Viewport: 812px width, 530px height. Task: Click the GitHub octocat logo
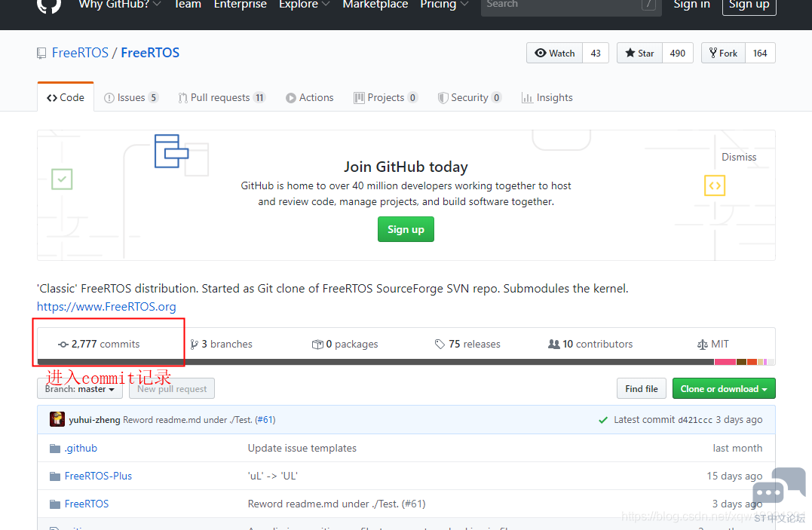pyautogui.click(x=49, y=5)
